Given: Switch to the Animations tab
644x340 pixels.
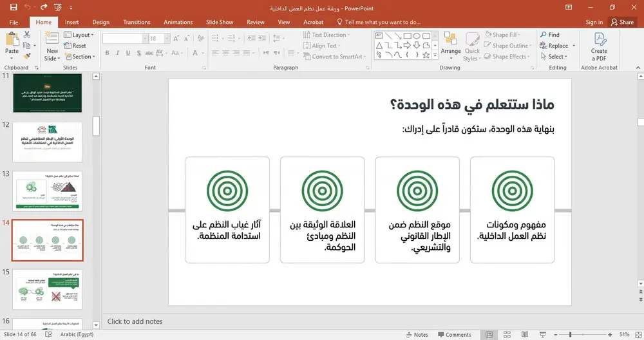Looking at the screenshot, I should pos(178,22).
